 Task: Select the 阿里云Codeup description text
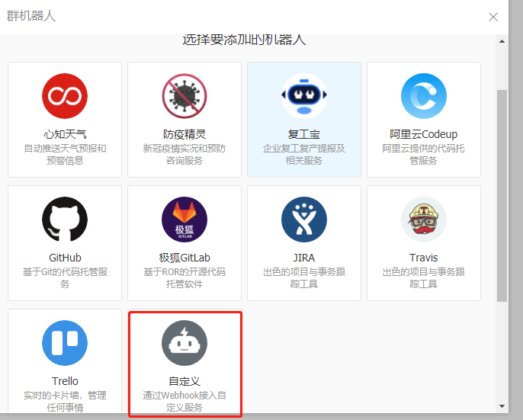[x=424, y=155]
